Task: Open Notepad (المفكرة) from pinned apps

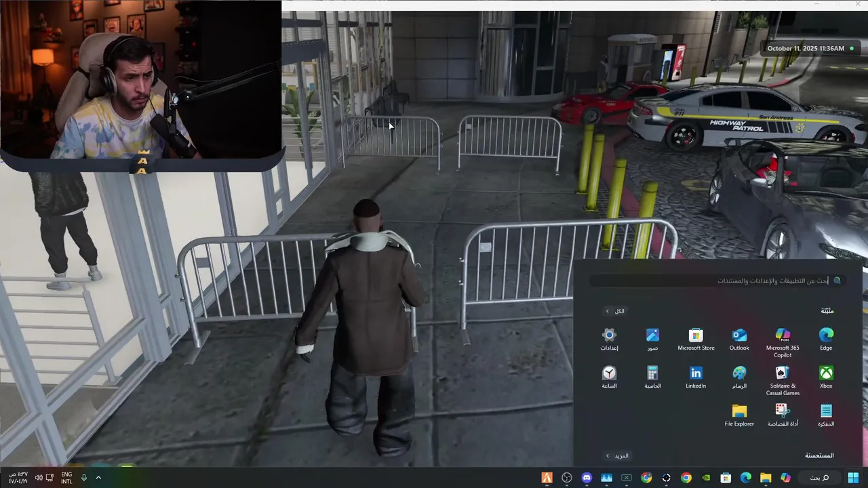Action: tap(826, 415)
